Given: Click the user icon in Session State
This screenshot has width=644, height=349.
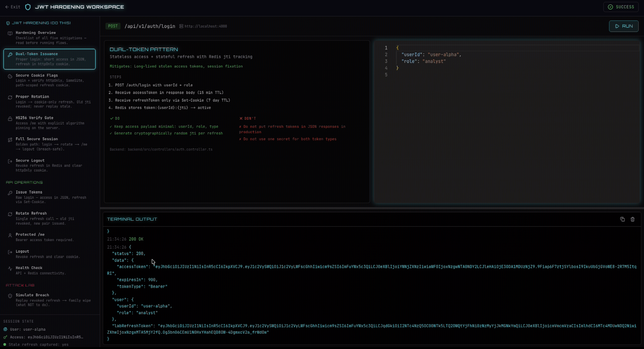Looking at the screenshot, I should click(x=5, y=329).
